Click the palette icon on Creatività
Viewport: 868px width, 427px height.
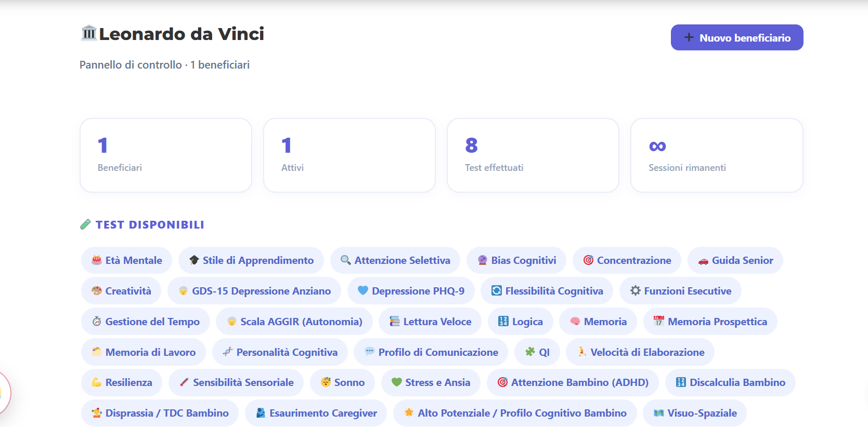[97, 291]
